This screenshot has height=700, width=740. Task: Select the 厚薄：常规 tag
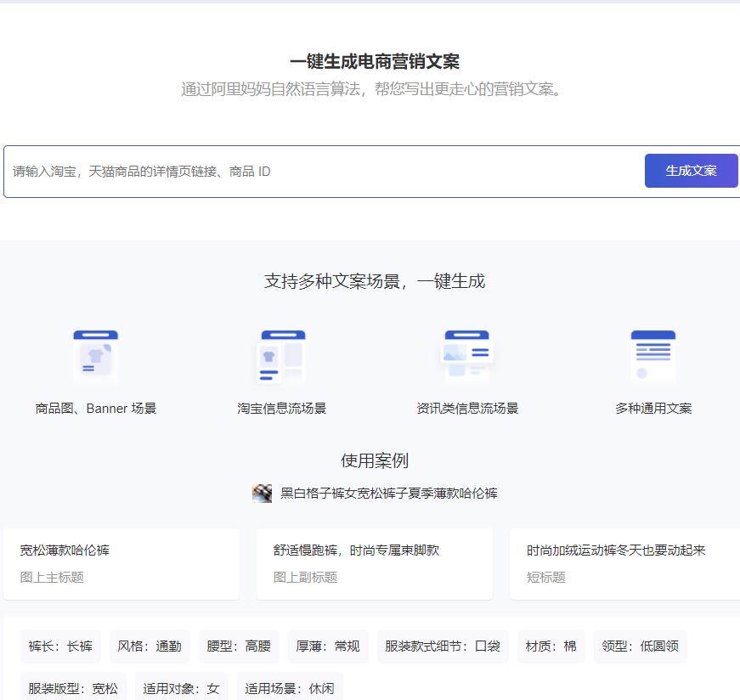[327, 646]
